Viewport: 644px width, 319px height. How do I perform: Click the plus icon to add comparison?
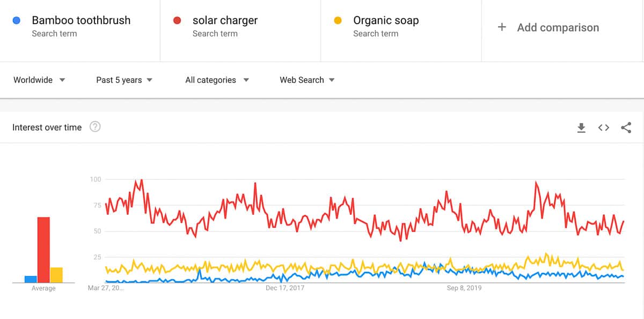tap(502, 27)
